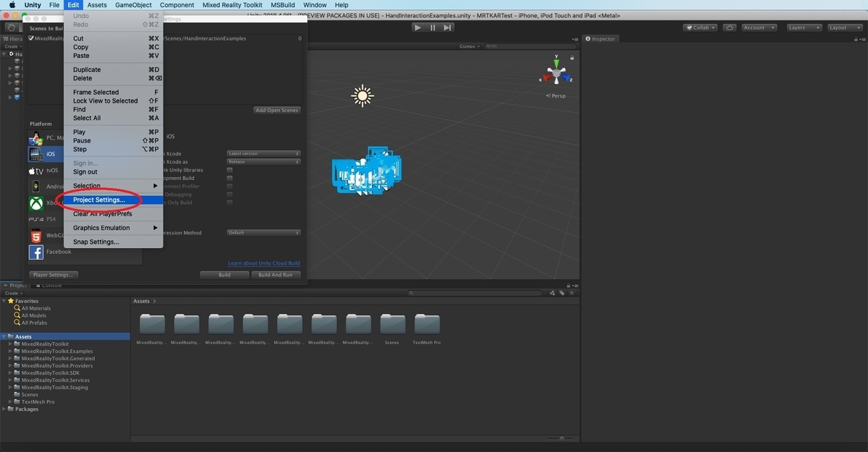Click the favorites star icon in Project search bar
The width and height of the screenshot is (868, 452).
571,293
